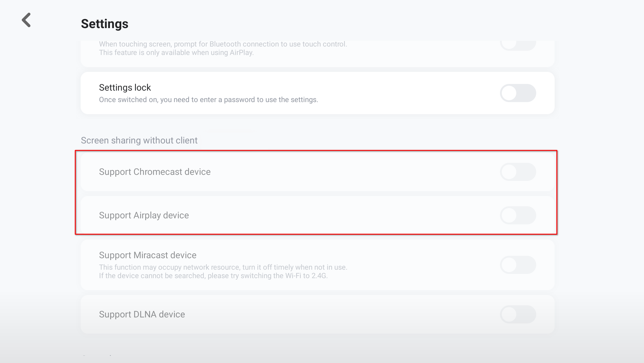Toggle the Bluetooth touch control switch
Viewport: 644px width, 363px height.
pos(518,45)
